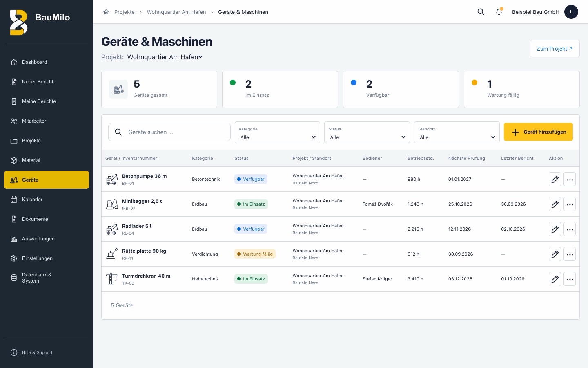Edit the Betonpumpe 36 m entry
This screenshot has width=588, height=368.
pyautogui.click(x=555, y=179)
